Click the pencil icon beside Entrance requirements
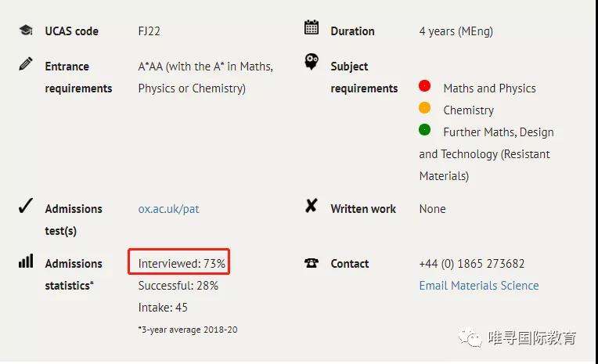The image size is (598, 364). [x=26, y=63]
